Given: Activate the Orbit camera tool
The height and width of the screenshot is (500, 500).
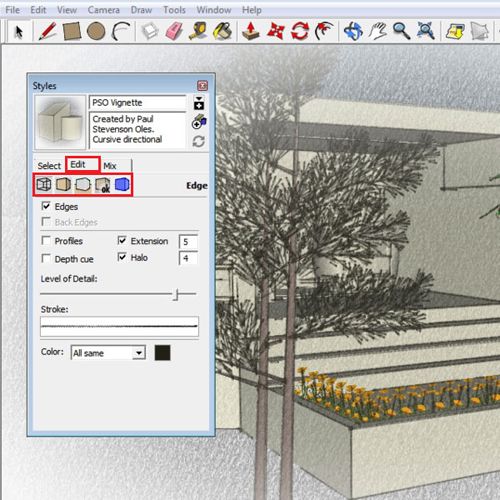Looking at the screenshot, I should (353, 31).
